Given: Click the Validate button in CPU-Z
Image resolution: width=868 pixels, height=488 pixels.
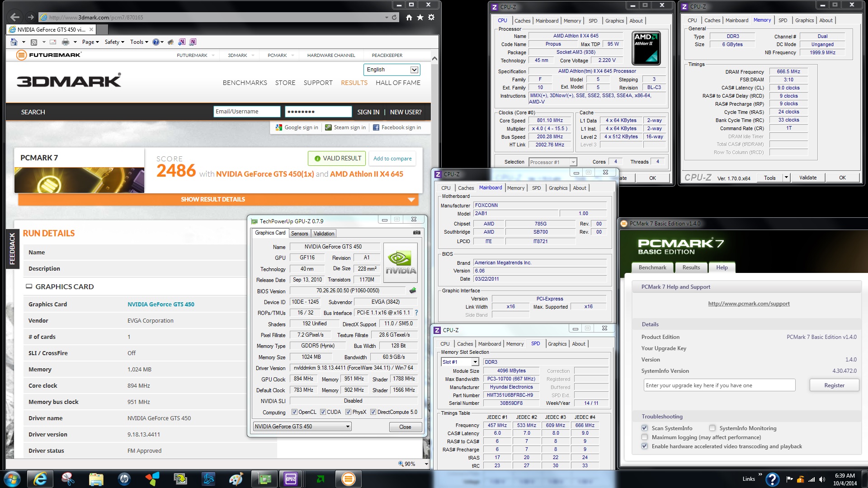Looking at the screenshot, I should click(x=807, y=178).
